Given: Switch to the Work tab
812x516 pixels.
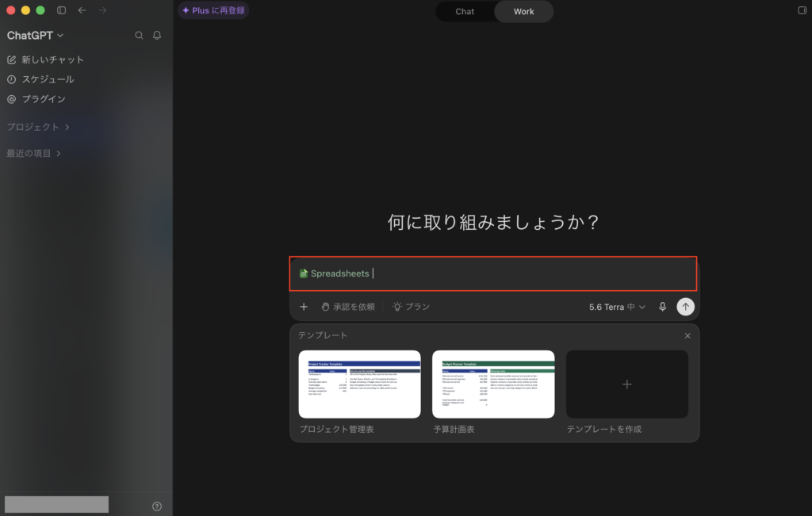Looking at the screenshot, I should click(x=523, y=11).
